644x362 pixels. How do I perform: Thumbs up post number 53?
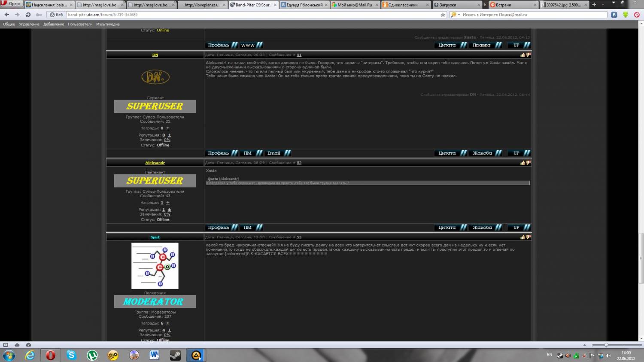[522, 237]
